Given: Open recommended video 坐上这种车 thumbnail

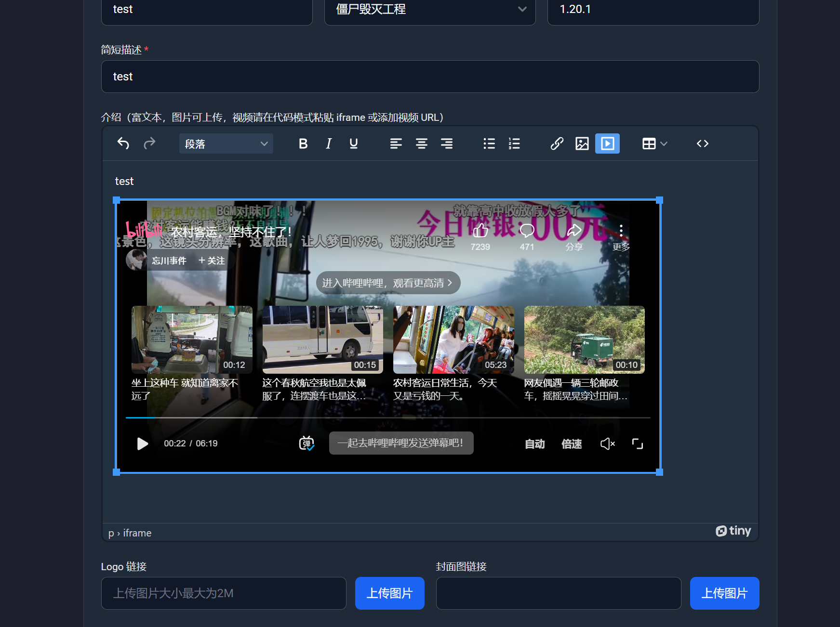Looking at the screenshot, I should (192, 340).
